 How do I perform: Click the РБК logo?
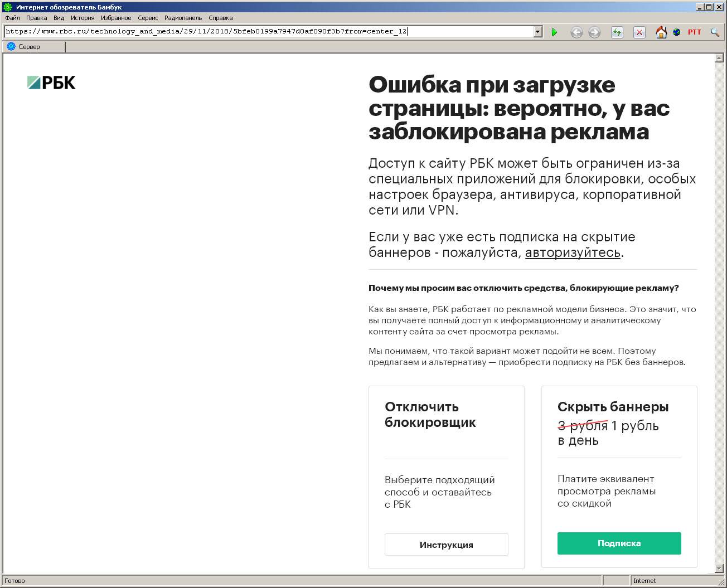point(51,82)
